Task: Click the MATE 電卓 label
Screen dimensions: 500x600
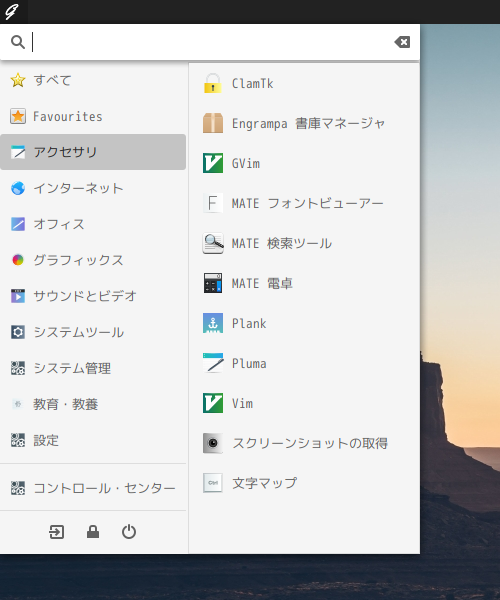Action: tap(262, 284)
